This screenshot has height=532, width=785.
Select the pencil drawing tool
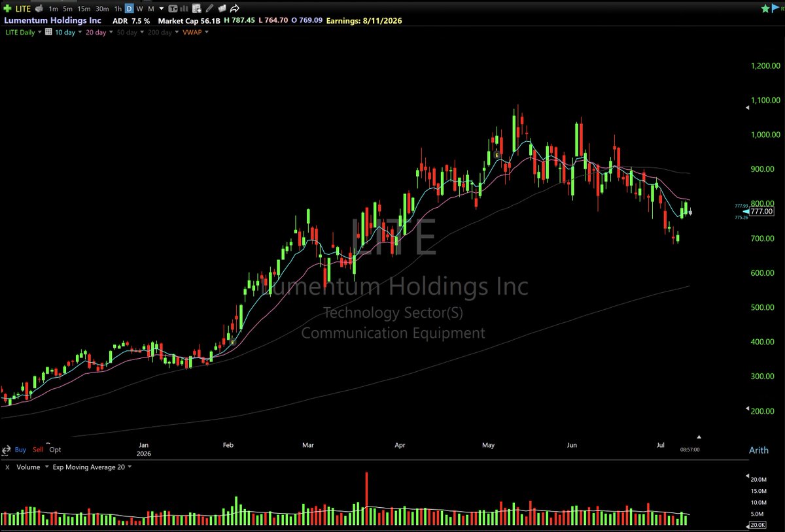[209, 8]
